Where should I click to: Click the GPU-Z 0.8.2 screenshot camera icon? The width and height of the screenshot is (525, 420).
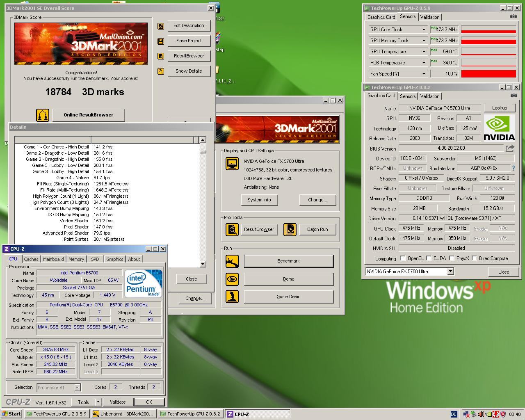pyautogui.click(x=514, y=96)
